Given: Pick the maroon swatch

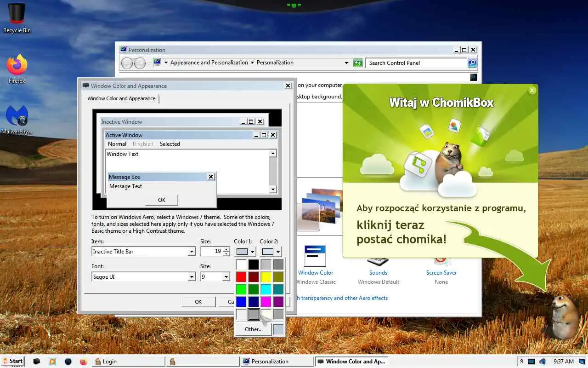Looking at the screenshot, I should (254, 277).
